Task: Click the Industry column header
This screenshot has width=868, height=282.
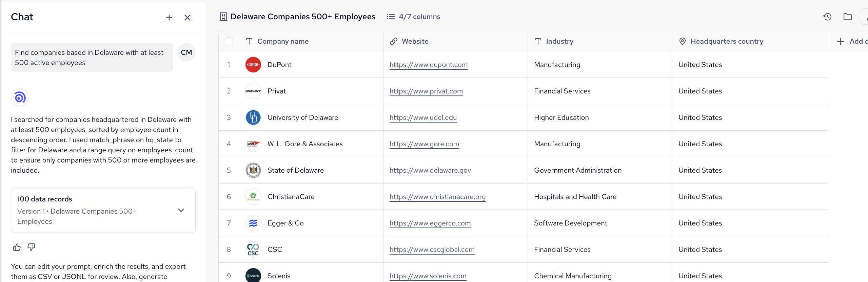Action: [x=559, y=41]
